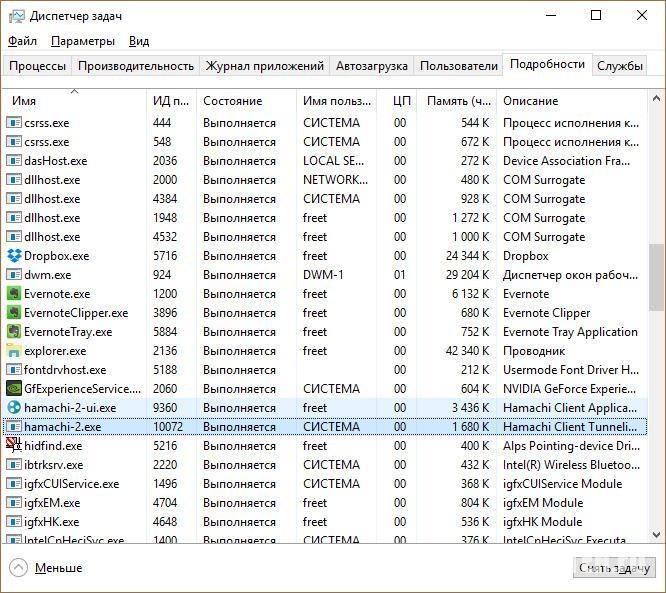Sort by the ЦП column header
Viewport: 666px width, 593px height.
pos(397,101)
